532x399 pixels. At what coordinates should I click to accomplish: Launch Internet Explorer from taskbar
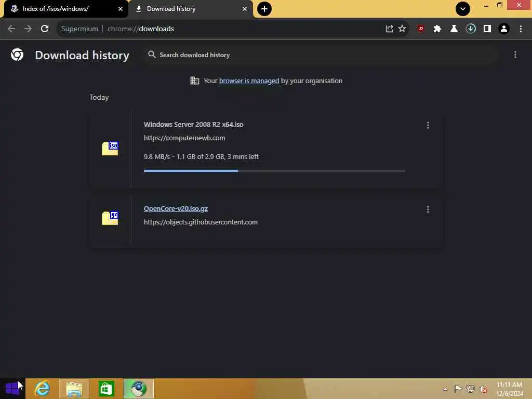point(43,389)
